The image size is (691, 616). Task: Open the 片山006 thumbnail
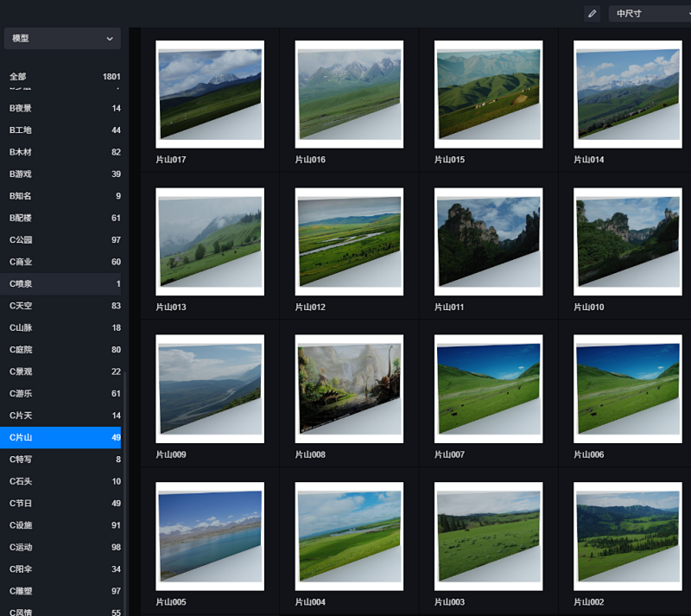pos(628,389)
